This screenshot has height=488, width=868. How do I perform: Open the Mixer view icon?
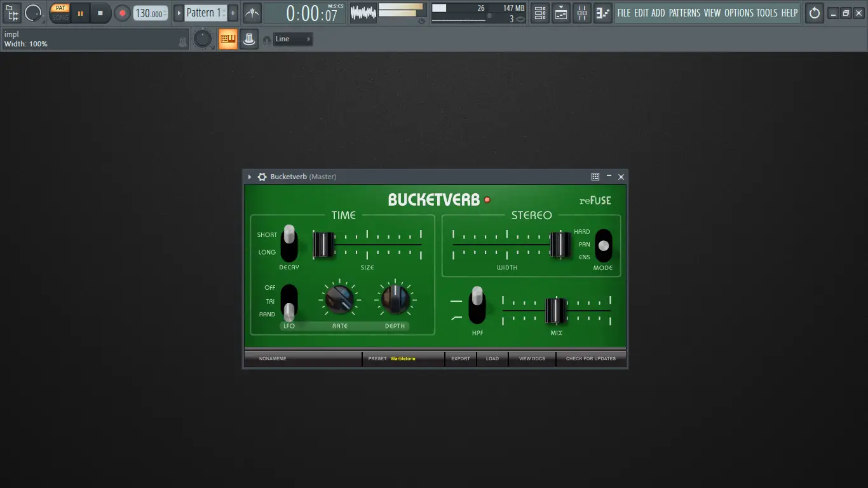click(582, 13)
